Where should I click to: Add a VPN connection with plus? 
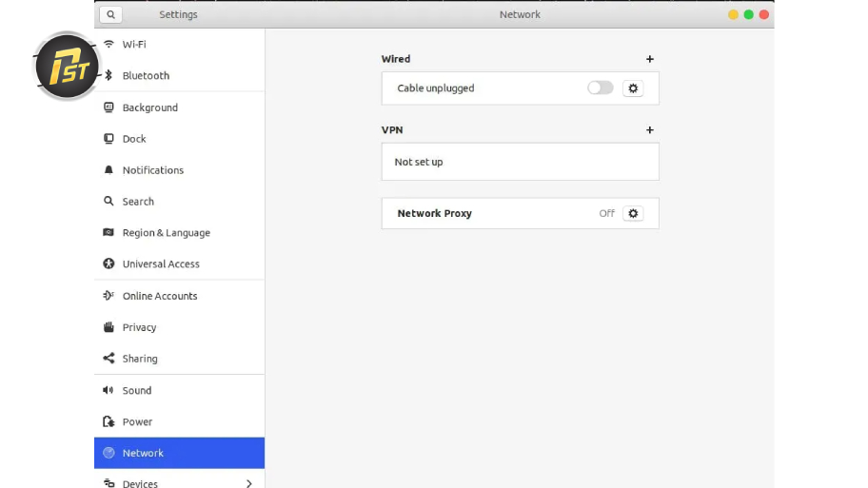coord(650,130)
